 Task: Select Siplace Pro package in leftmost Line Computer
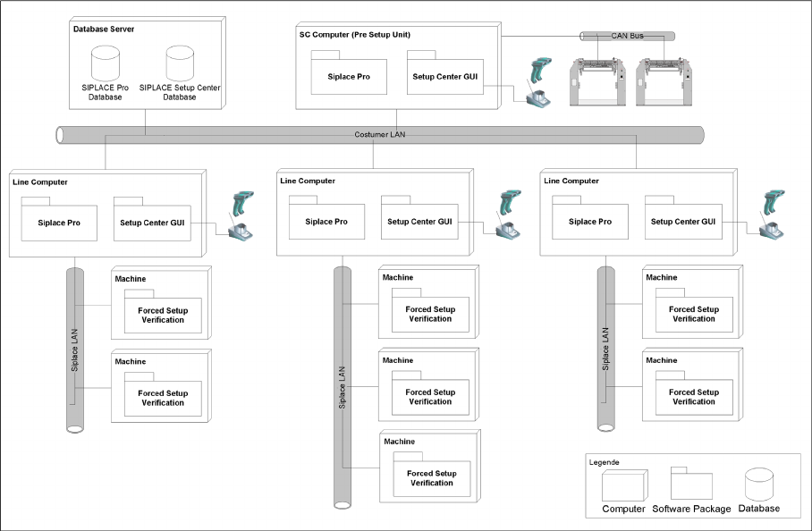tap(59, 219)
